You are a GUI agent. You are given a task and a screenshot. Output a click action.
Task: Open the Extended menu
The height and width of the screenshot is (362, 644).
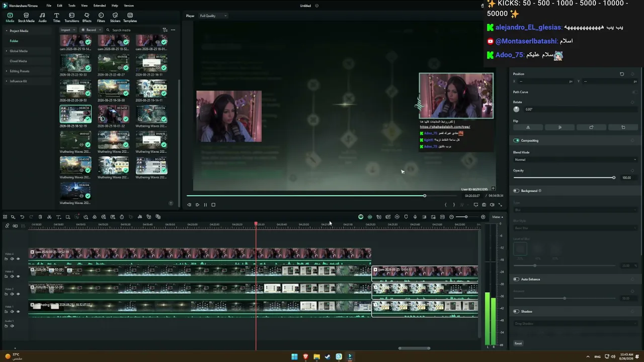point(100,6)
